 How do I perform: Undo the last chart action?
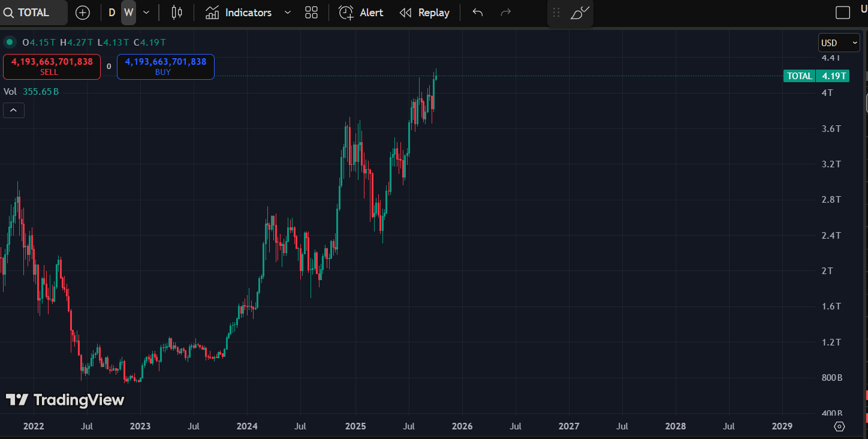coord(477,13)
